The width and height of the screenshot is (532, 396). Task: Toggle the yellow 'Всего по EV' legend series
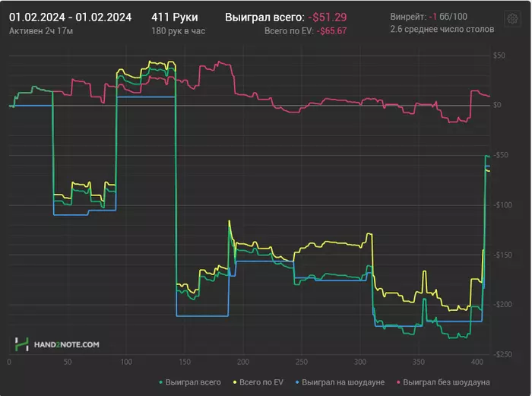(258, 382)
